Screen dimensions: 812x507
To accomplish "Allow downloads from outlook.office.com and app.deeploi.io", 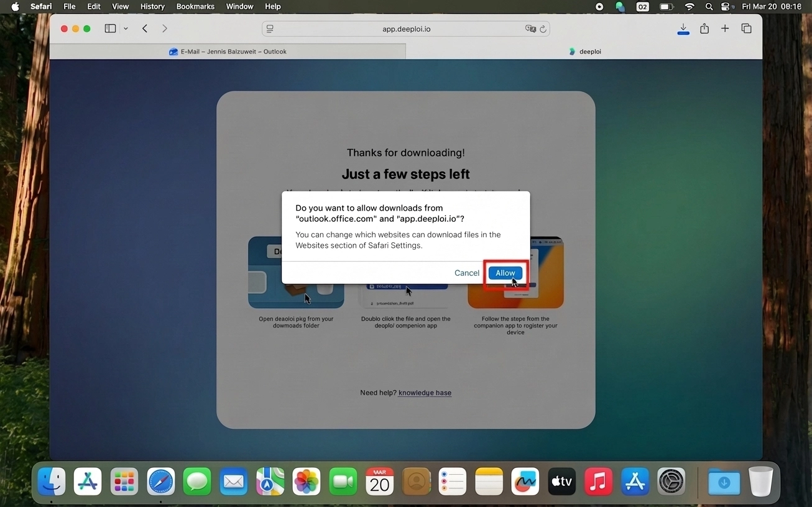I will point(504,273).
